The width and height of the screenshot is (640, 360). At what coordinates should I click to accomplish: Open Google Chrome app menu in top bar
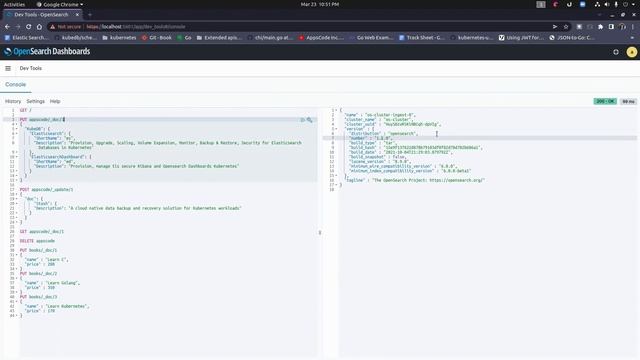[60, 4]
